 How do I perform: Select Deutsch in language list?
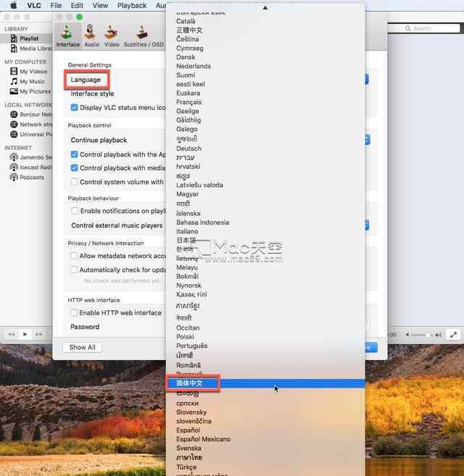click(x=266, y=149)
